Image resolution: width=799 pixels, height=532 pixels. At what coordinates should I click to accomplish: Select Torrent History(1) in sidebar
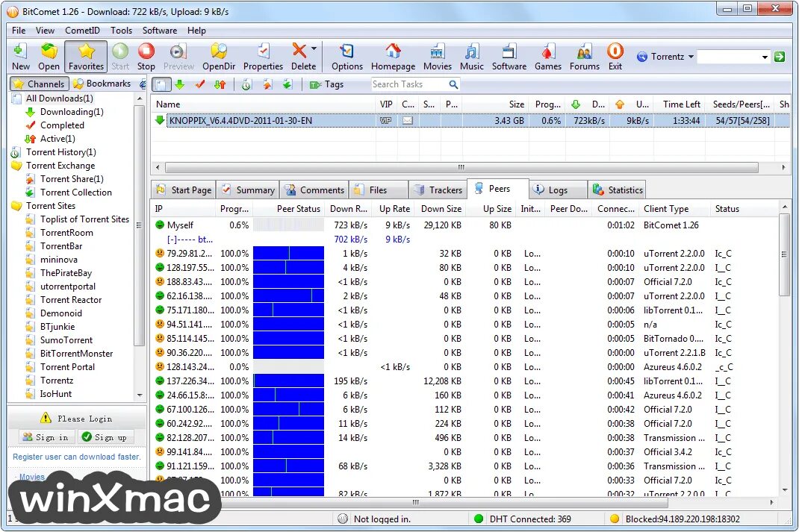pos(60,152)
